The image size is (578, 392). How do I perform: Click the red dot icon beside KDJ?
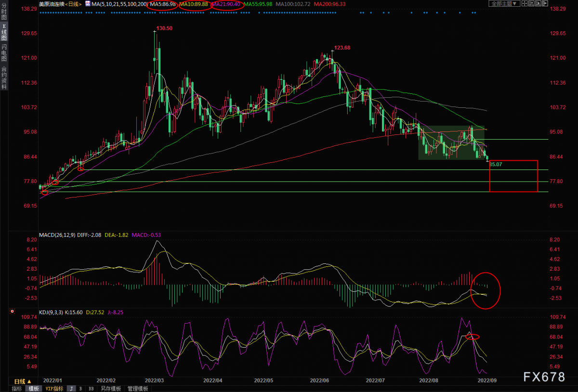(x=13, y=312)
